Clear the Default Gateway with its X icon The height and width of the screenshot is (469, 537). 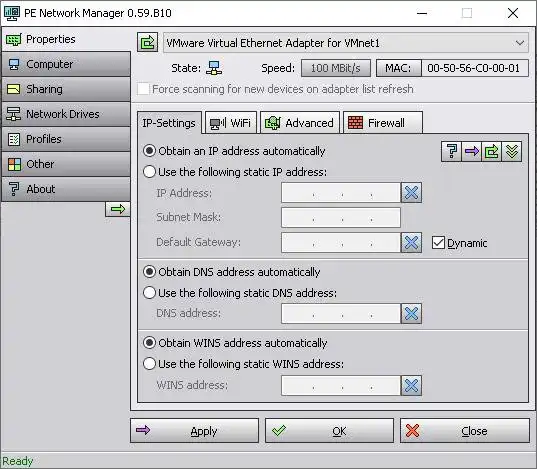(411, 243)
